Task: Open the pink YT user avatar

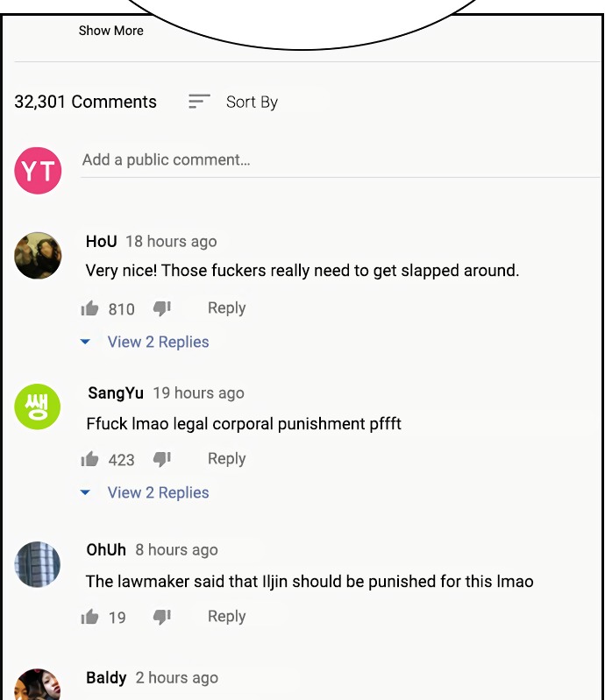Action: tap(38, 171)
